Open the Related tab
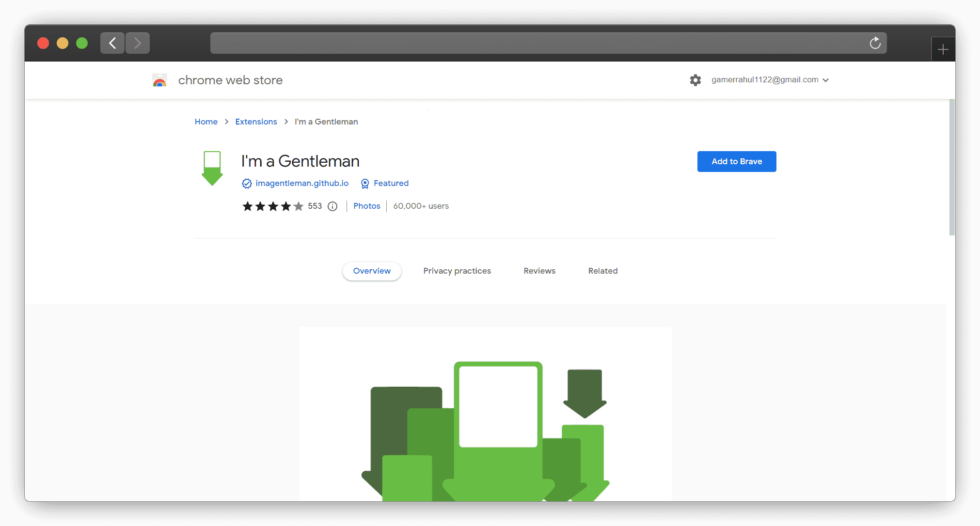The image size is (980, 526). (603, 271)
